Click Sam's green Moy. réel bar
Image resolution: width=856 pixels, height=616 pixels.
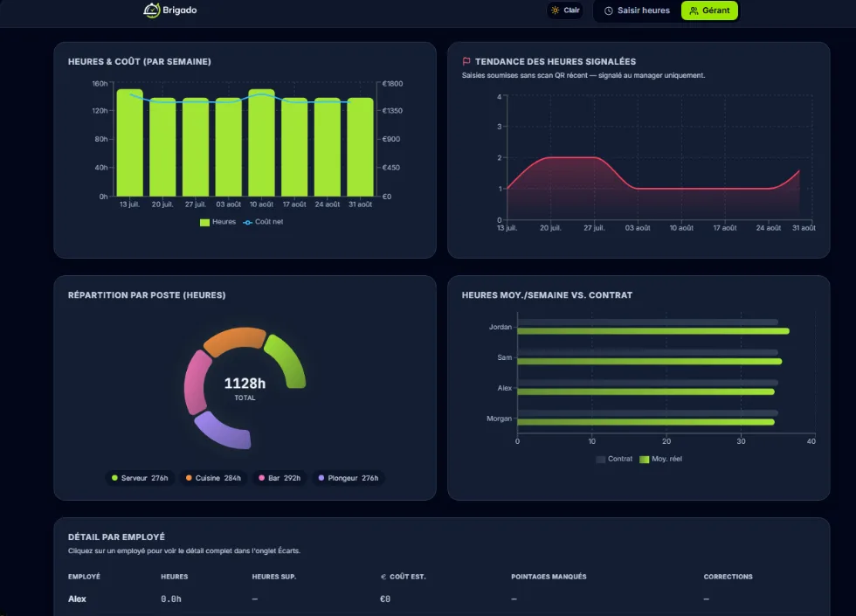click(650, 362)
